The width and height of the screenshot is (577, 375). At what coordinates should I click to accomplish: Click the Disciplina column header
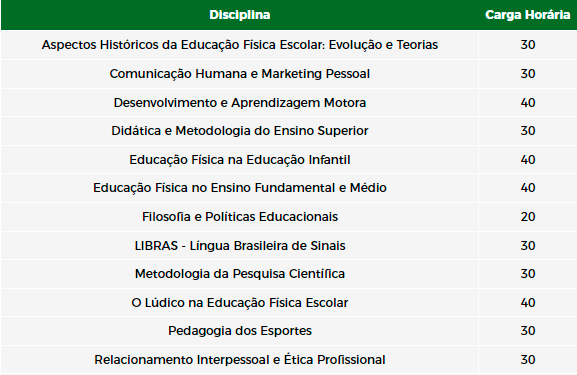pyautogui.click(x=240, y=15)
